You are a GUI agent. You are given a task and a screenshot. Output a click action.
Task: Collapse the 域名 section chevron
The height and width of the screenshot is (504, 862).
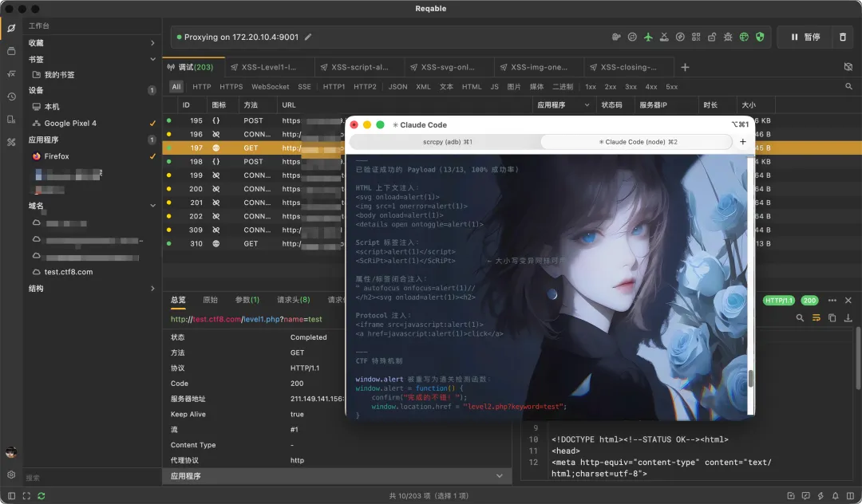tap(152, 205)
